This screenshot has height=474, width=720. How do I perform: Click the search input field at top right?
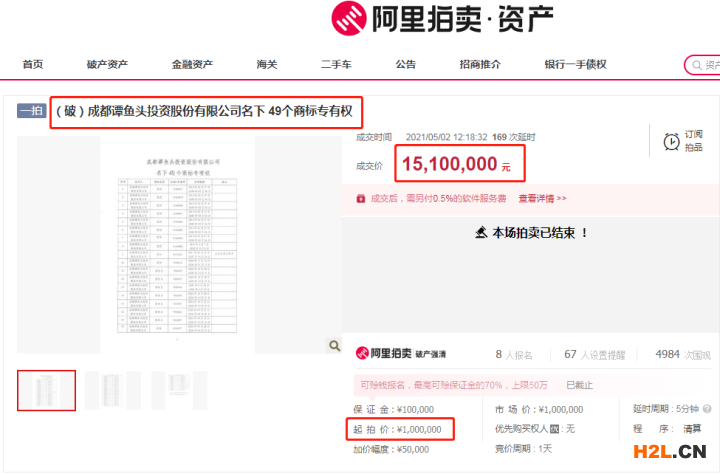point(704,65)
